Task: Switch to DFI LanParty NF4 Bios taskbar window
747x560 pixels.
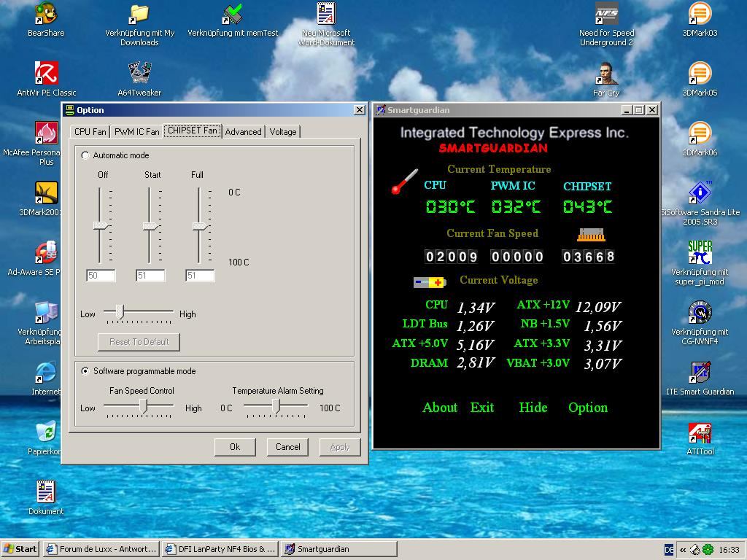Action: tap(220, 549)
